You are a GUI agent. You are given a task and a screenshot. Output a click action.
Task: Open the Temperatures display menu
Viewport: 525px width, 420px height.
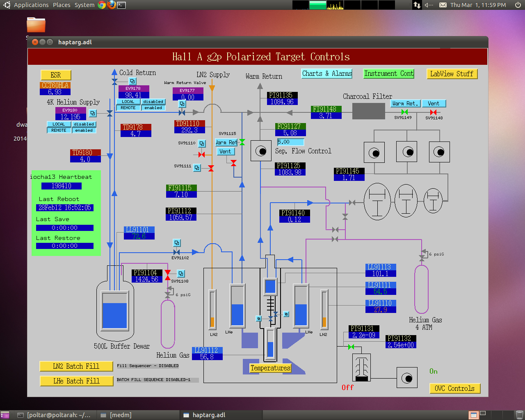tap(270, 368)
